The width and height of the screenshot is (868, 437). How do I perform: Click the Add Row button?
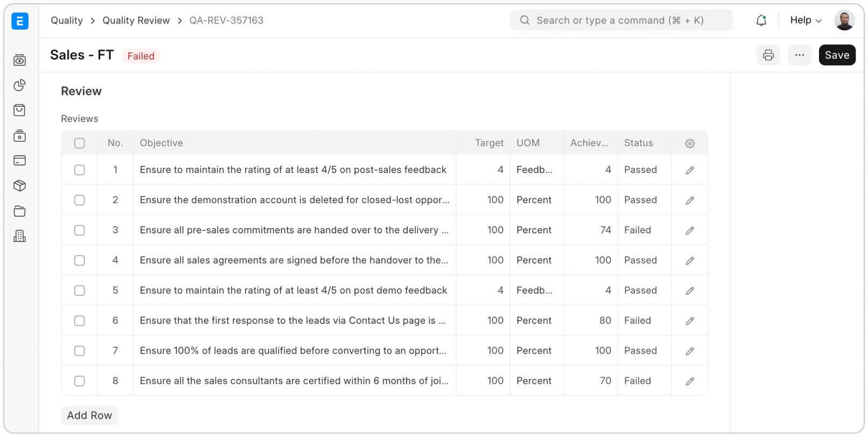[x=89, y=415]
